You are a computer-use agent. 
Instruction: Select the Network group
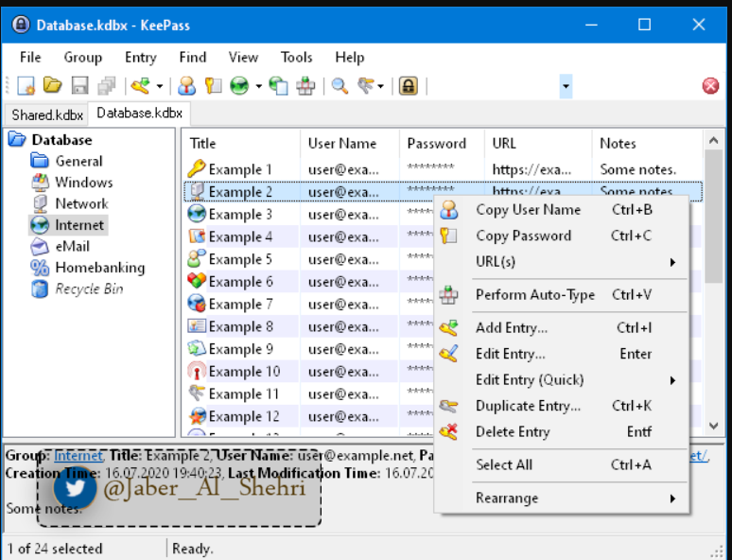click(81, 203)
